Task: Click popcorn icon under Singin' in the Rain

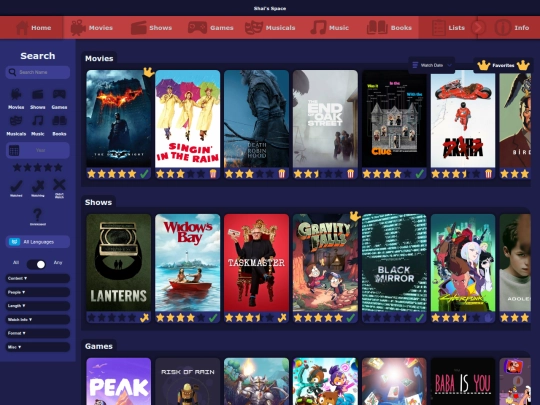Action: coord(213,174)
